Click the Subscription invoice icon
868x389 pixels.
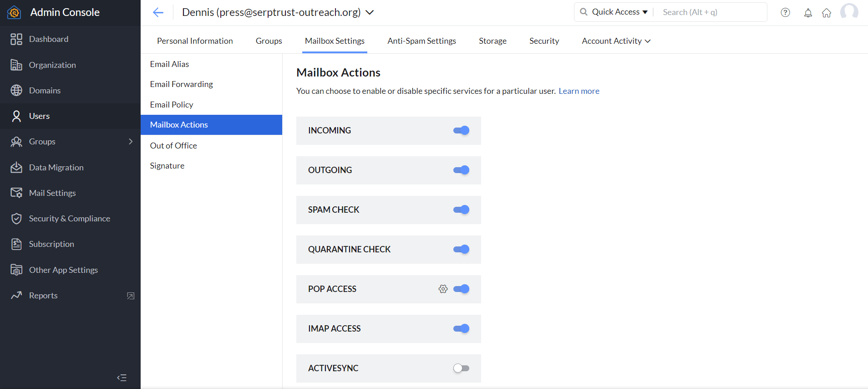pos(16,244)
